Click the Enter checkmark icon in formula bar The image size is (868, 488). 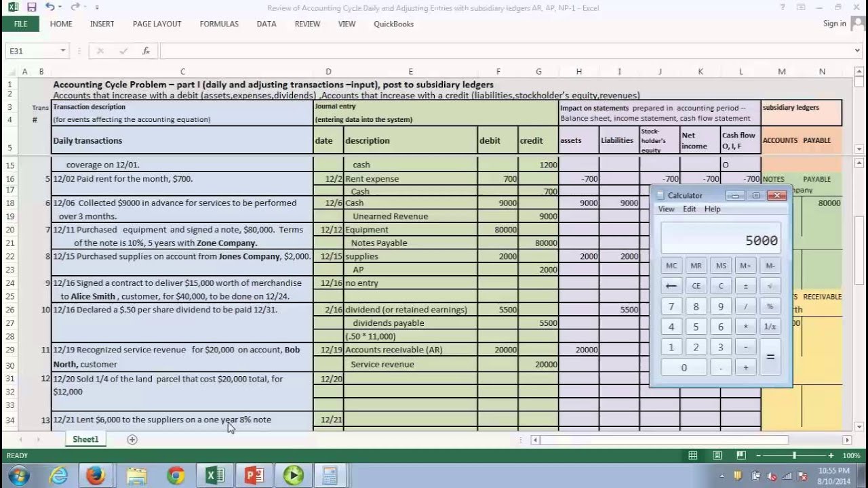123,51
